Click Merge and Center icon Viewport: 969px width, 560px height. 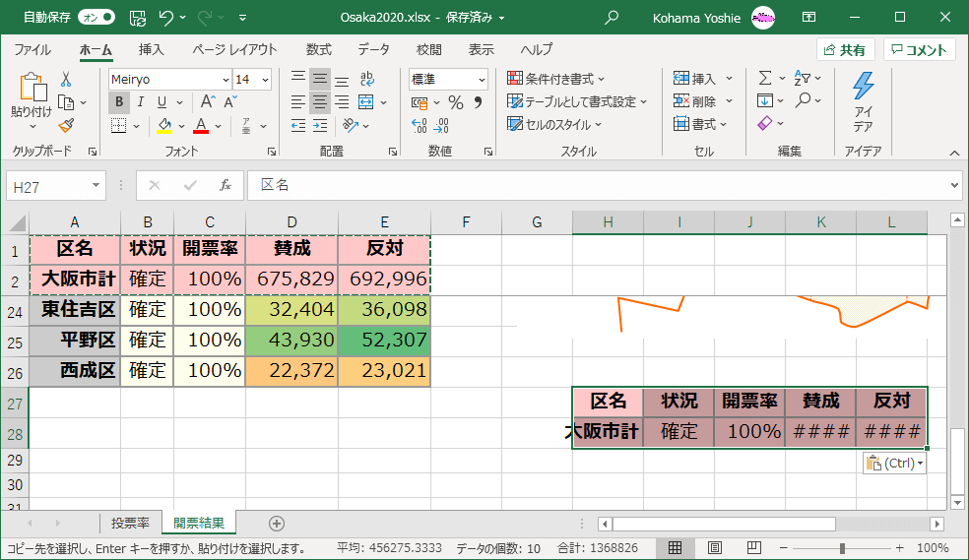point(366,102)
